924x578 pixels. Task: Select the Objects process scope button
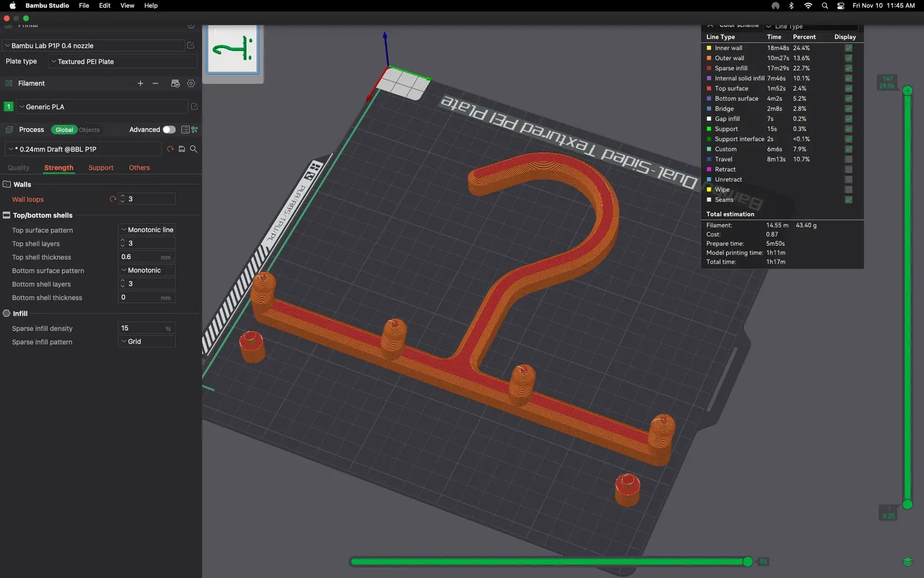90,130
